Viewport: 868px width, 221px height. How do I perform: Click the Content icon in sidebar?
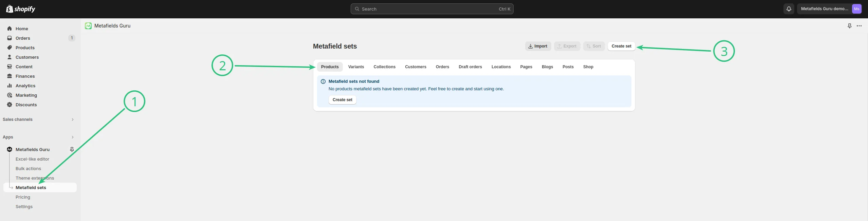[10, 67]
